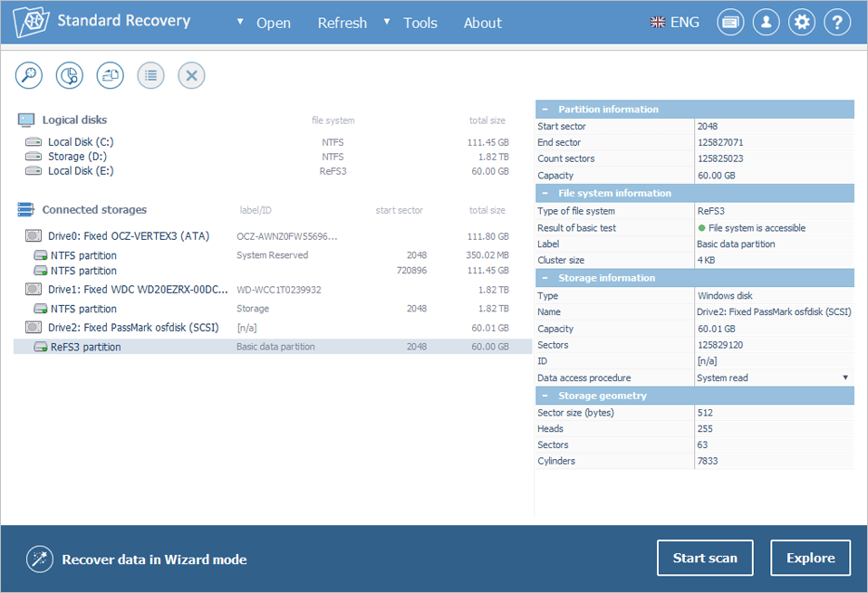Collapse the Storage geometry section
The image size is (868, 593).
point(545,397)
